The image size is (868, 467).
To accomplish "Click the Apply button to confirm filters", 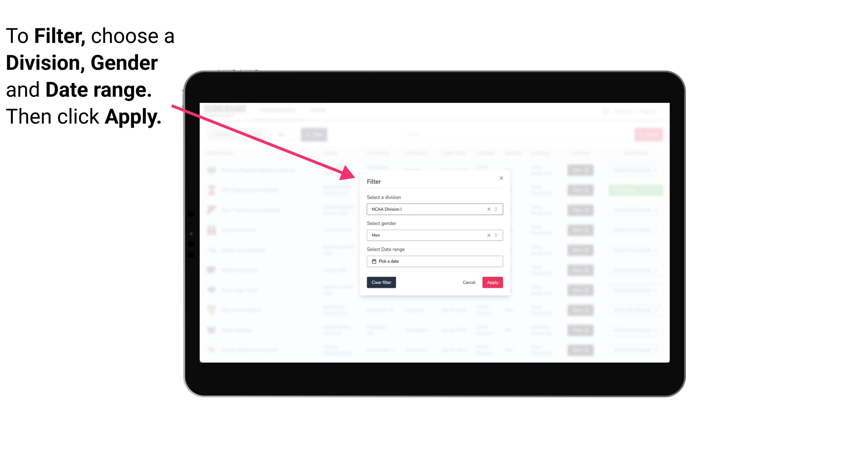I will click(492, 283).
